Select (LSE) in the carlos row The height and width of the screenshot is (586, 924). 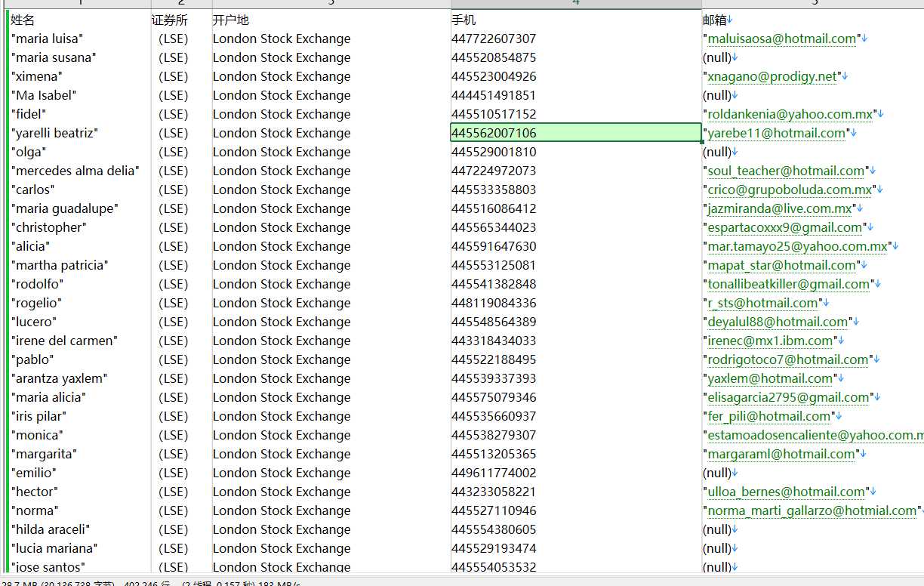(x=173, y=190)
